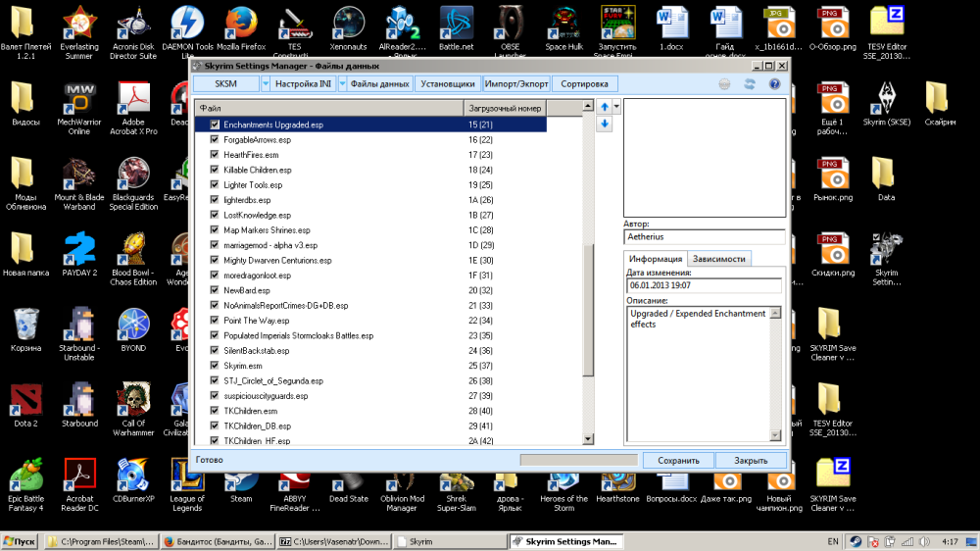Click the refresh arrows icon in toolbar
980x551 pixels.
pos(750,83)
